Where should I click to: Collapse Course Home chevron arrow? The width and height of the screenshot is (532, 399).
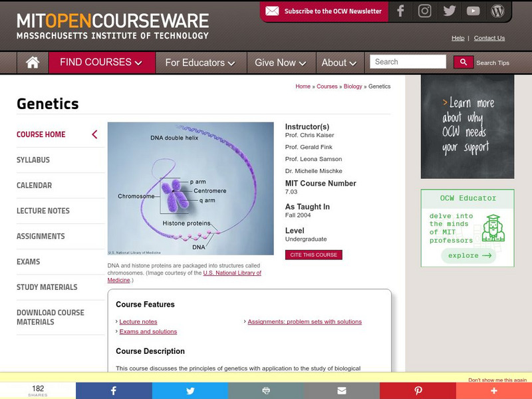pos(94,134)
